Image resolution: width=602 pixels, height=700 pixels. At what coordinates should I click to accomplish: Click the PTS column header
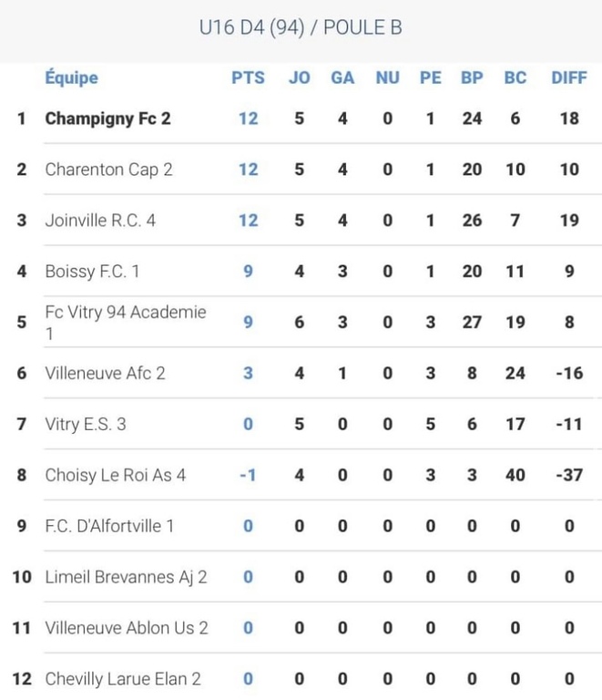click(x=248, y=78)
